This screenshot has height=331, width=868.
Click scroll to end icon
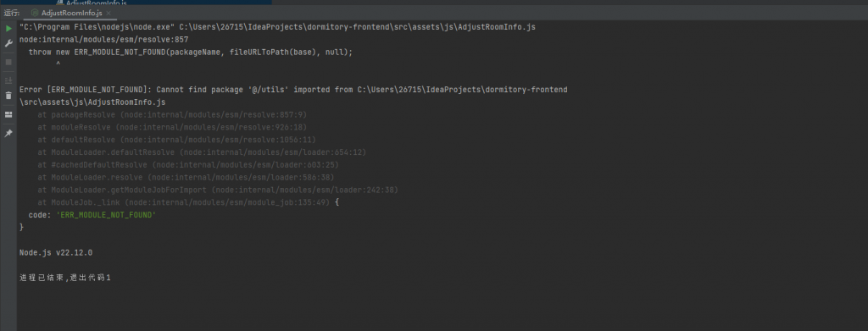click(8, 80)
